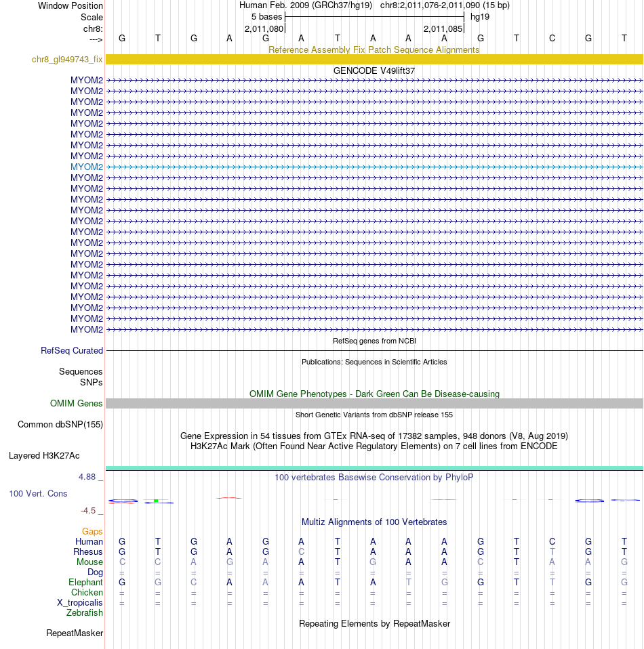Click the chr8_gl949743_fix track label

pos(67,60)
